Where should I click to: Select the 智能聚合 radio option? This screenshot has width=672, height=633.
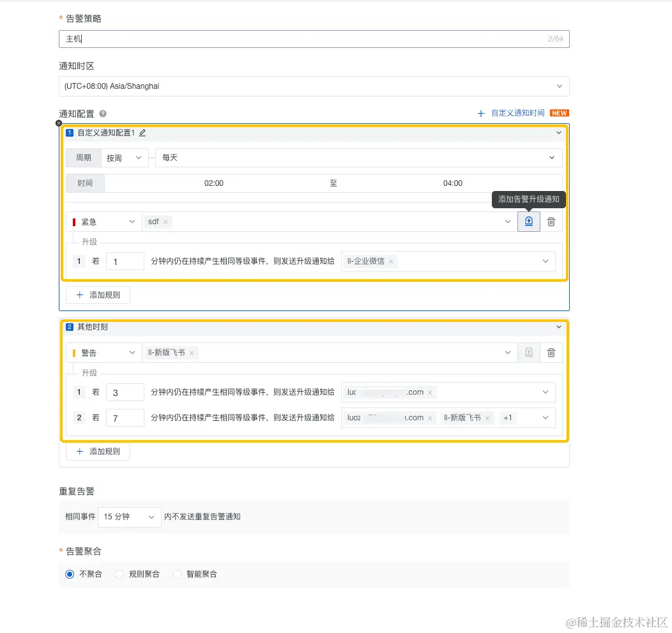176,574
